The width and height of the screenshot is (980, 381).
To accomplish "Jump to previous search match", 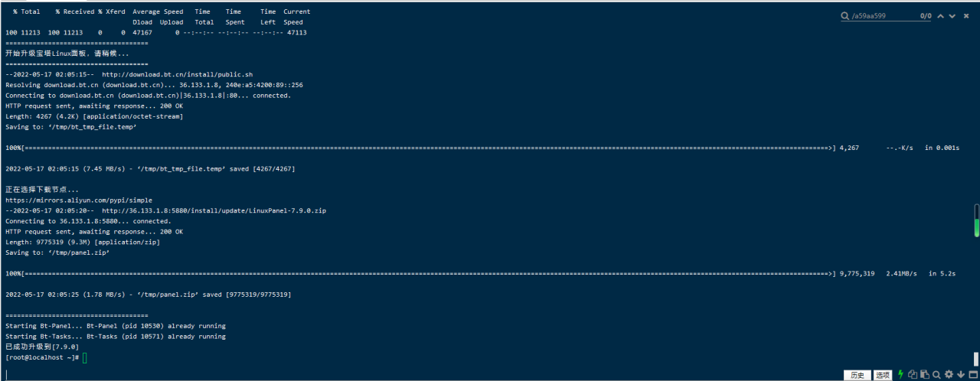I will [x=941, y=16].
